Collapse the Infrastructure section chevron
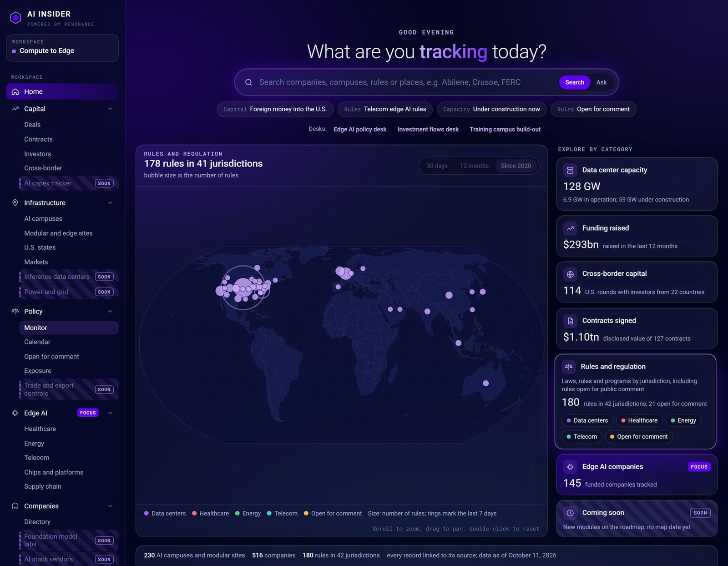This screenshot has width=728, height=566. pyautogui.click(x=110, y=202)
